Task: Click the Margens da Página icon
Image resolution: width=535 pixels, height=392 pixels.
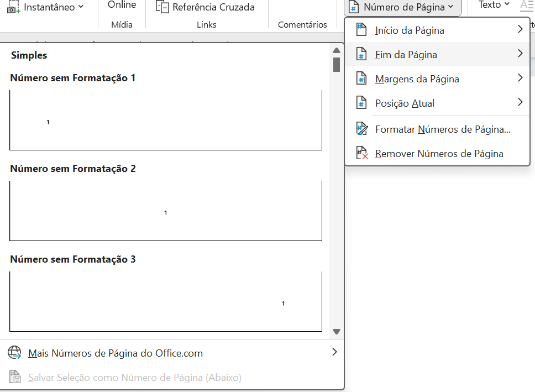Action: [x=361, y=79]
